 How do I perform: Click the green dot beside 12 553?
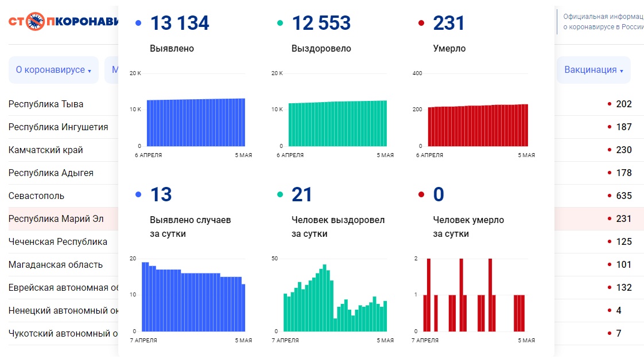[x=280, y=24]
